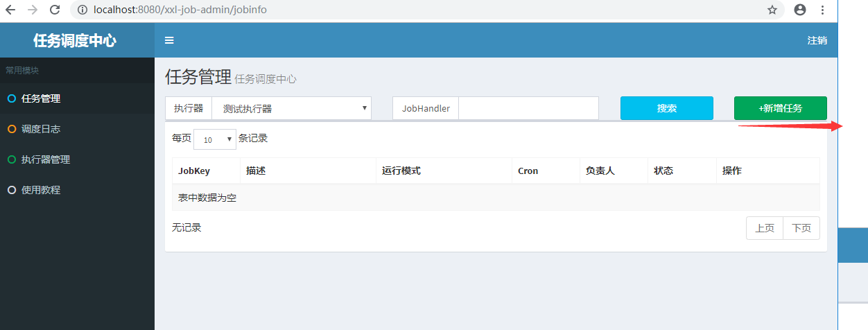
Task: Click the 操作 column header
Action: (x=768, y=171)
